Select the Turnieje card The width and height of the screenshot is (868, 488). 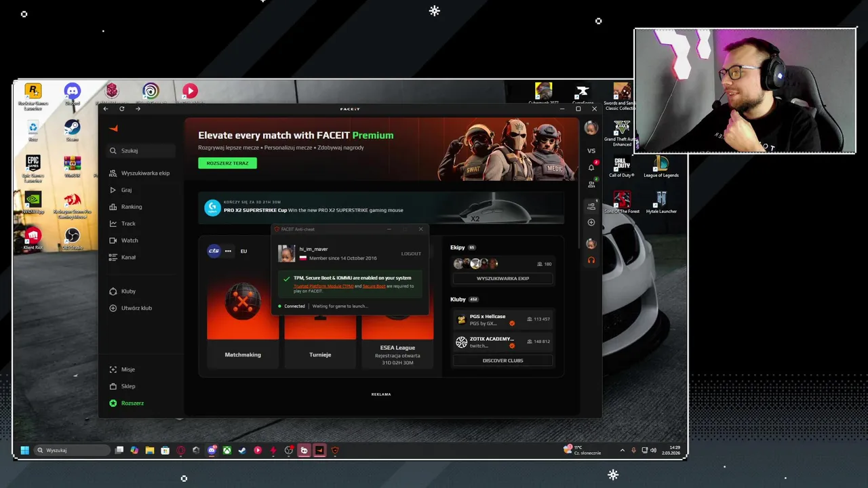320,342
